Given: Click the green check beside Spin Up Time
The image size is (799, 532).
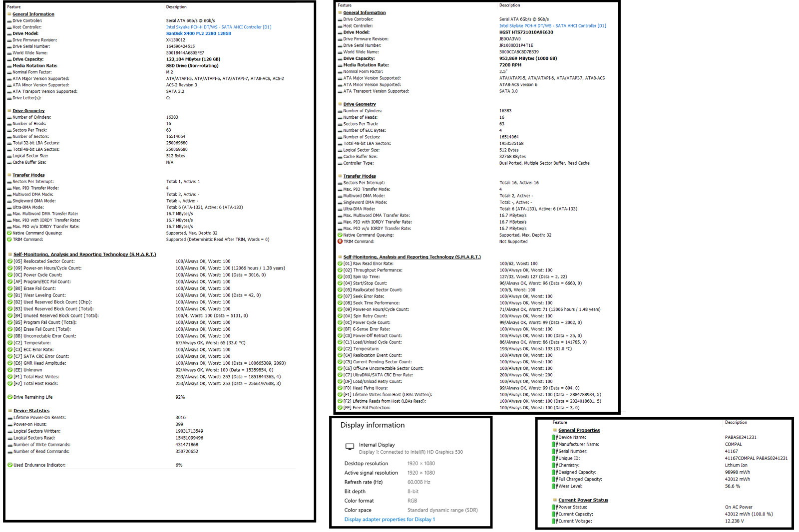Looking at the screenshot, I should (x=340, y=277).
